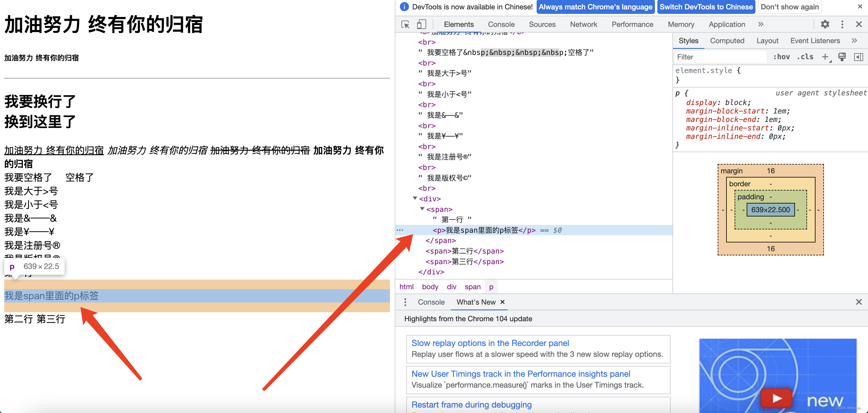Open DevTools settings gear

tap(825, 24)
